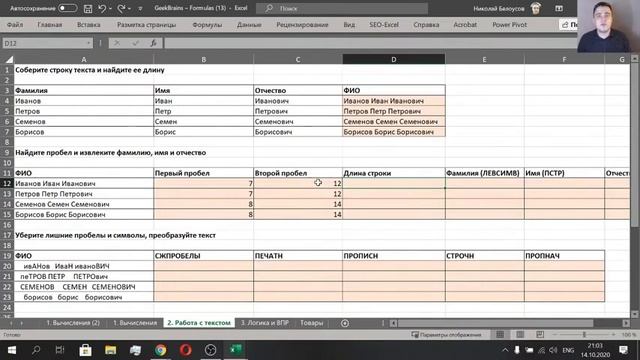Select the header cell 'Фамилия (ЛЕВСИМВ)'
Image resolution: width=640 pixels, height=360 pixels.
tap(484, 173)
